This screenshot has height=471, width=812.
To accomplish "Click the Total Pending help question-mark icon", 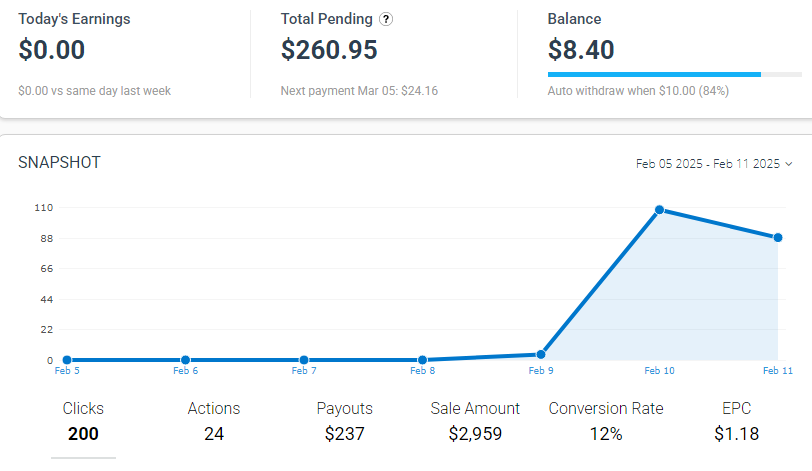I will [x=386, y=19].
